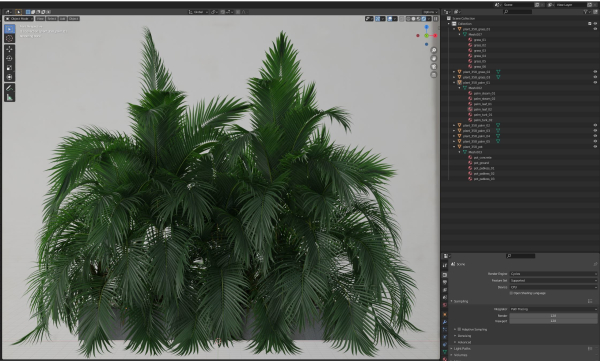
Task: Collapse the plant_016_pot tree item
Action: [454, 147]
